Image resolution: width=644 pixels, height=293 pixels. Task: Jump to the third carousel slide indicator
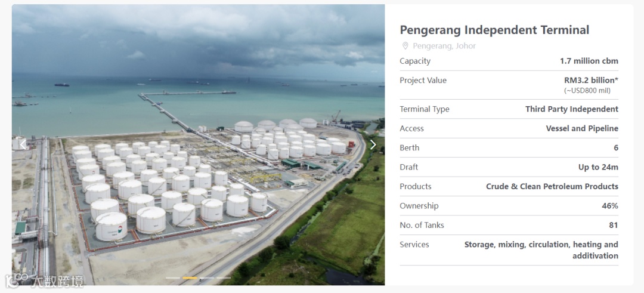coord(206,278)
